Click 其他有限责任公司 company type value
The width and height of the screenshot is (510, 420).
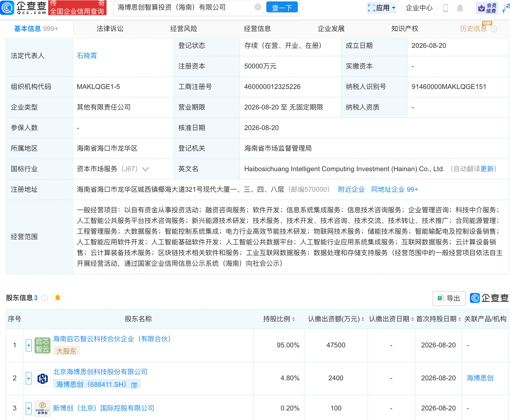click(104, 107)
